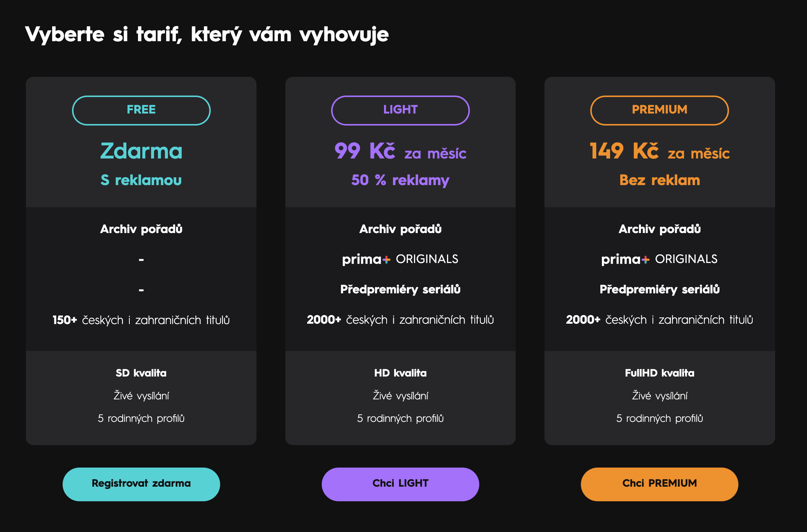Click the 149 Kč monthly price

(659, 151)
